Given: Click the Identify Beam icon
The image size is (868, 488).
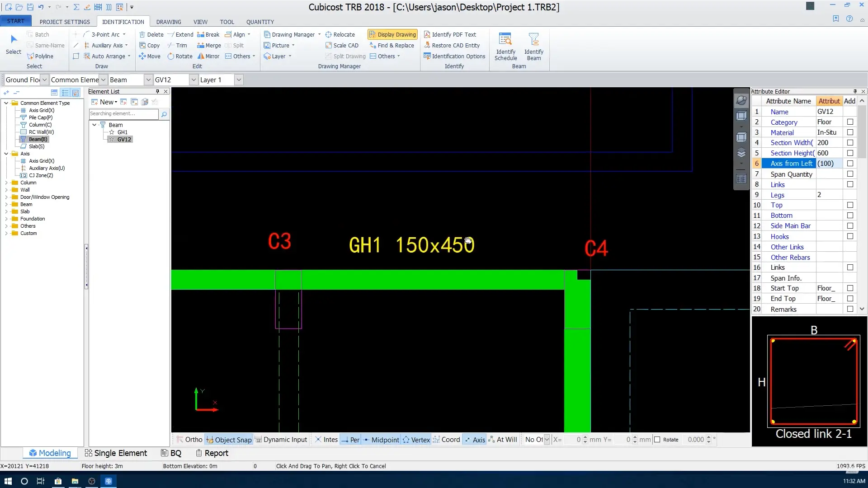Looking at the screenshot, I should pos(533,46).
